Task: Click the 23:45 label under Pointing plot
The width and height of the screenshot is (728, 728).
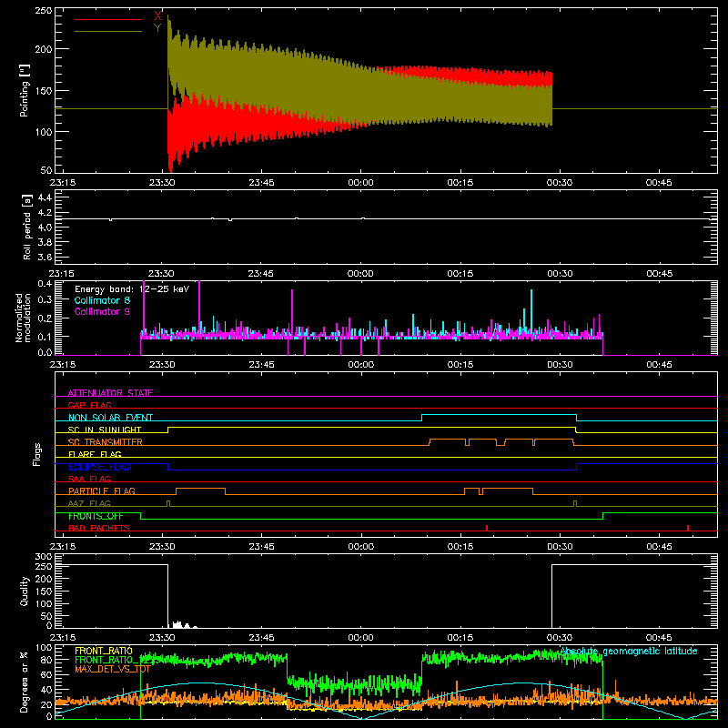Action: coord(261,183)
